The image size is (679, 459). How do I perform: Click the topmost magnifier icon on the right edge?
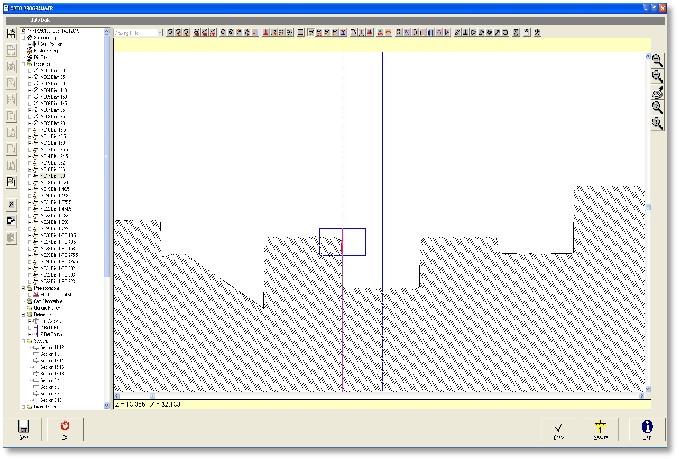pos(657,60)
